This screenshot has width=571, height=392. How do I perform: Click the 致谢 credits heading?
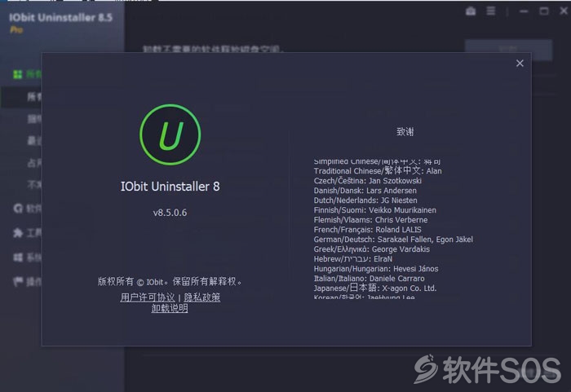[x=405, y=132]
